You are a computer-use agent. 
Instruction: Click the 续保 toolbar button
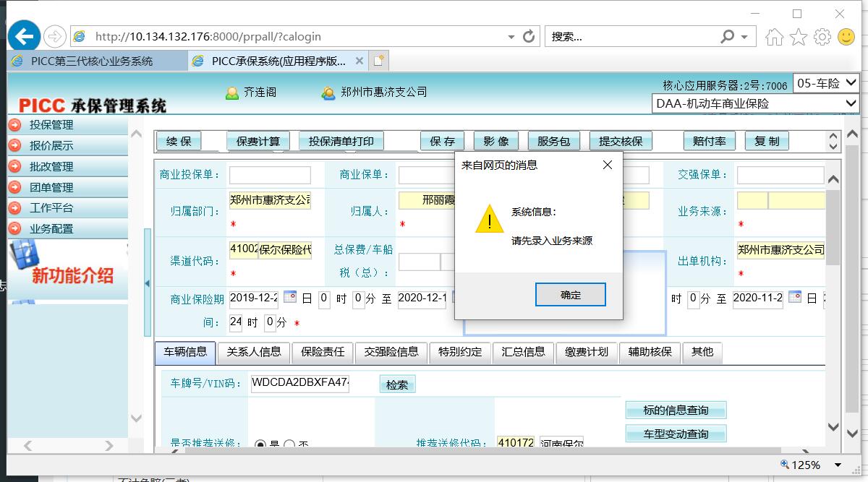click(179, 142)
